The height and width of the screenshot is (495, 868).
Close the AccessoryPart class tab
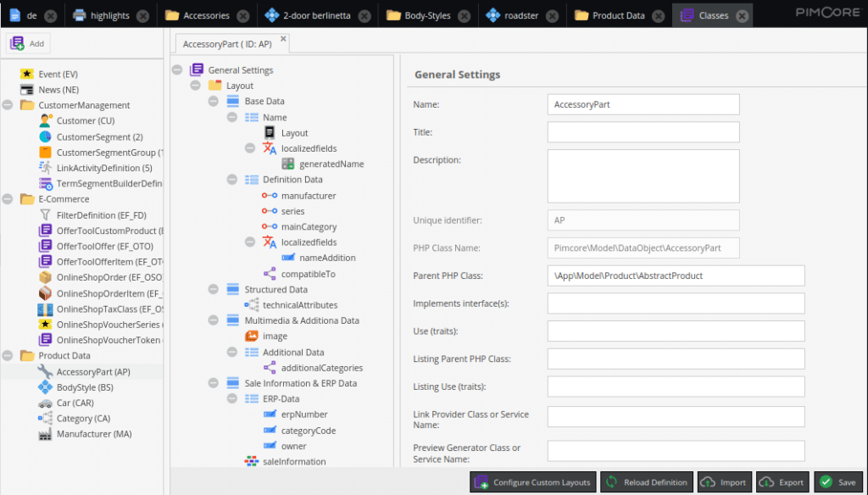point(283,38)
